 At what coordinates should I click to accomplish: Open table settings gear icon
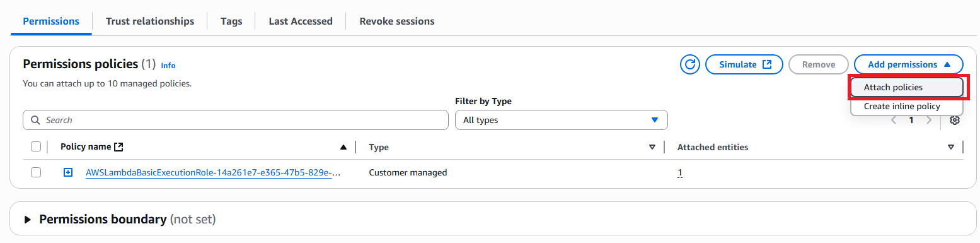955,120
